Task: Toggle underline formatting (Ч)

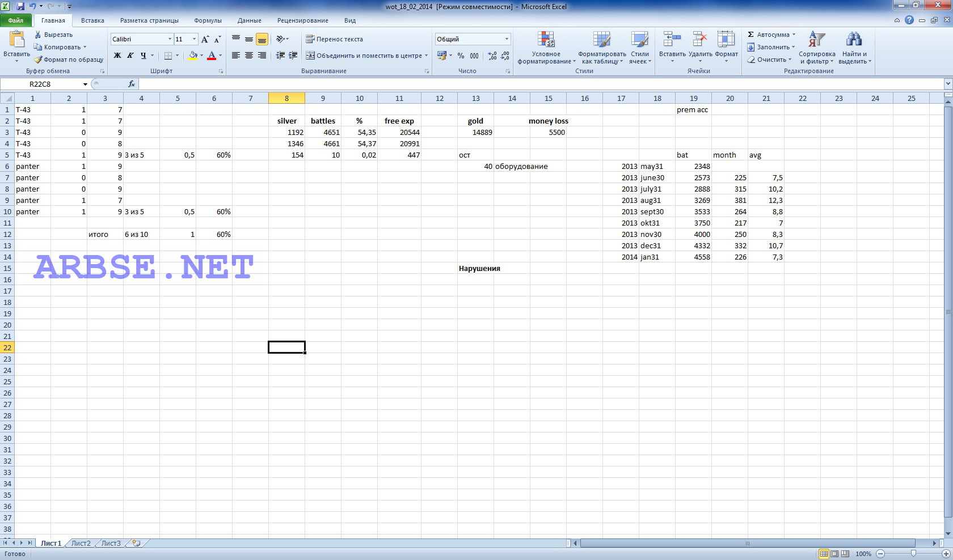Action: tap(144, 56)
